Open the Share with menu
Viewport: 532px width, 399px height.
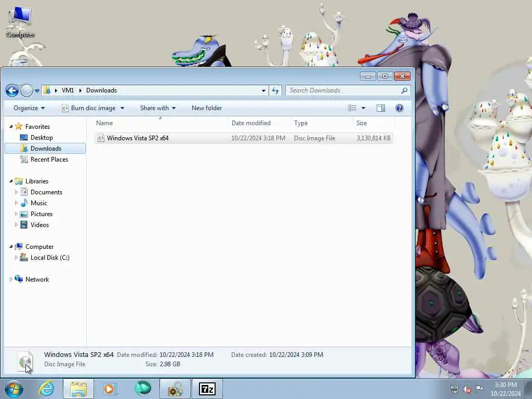pos(158,108)
